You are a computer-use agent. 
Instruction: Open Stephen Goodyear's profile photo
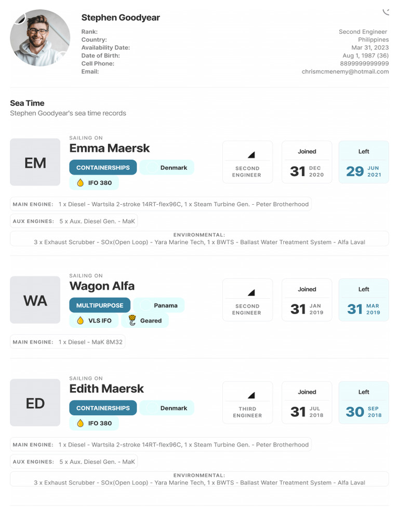40,38
